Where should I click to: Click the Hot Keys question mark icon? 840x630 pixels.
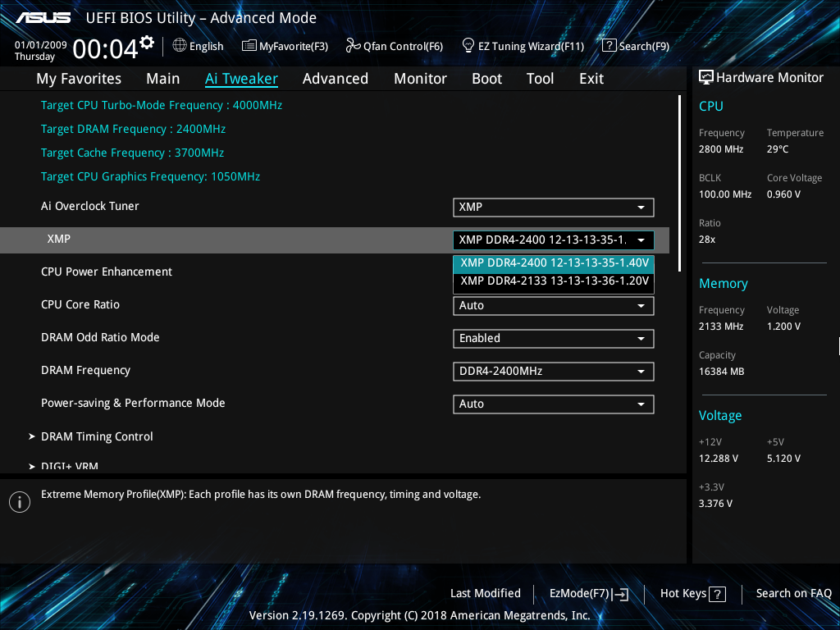(x=717, y=594)
